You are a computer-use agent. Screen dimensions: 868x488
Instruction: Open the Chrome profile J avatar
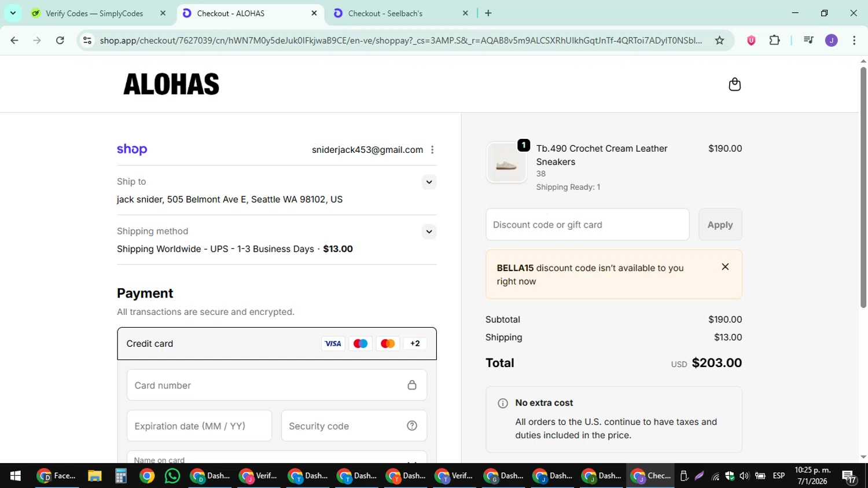pyautogui.click(x=832, y=40)
